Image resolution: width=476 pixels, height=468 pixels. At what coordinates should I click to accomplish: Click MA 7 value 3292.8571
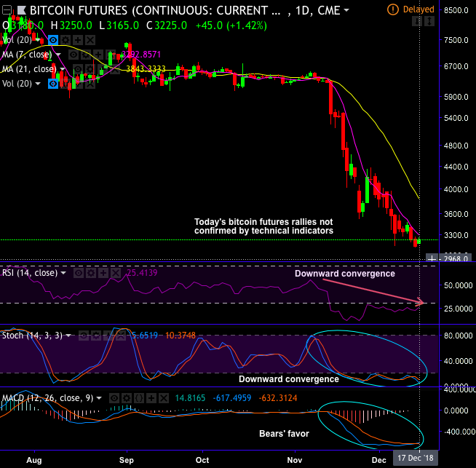click(141, 55)
